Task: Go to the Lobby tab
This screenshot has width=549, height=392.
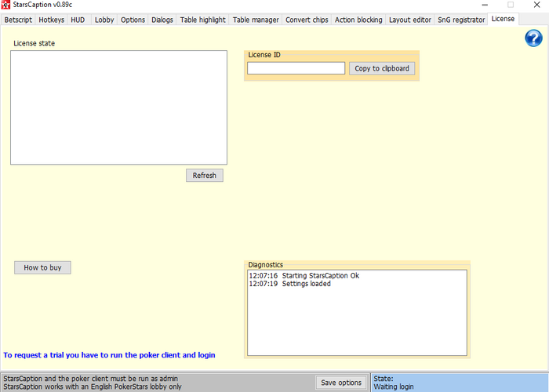Action: [104, 20]
